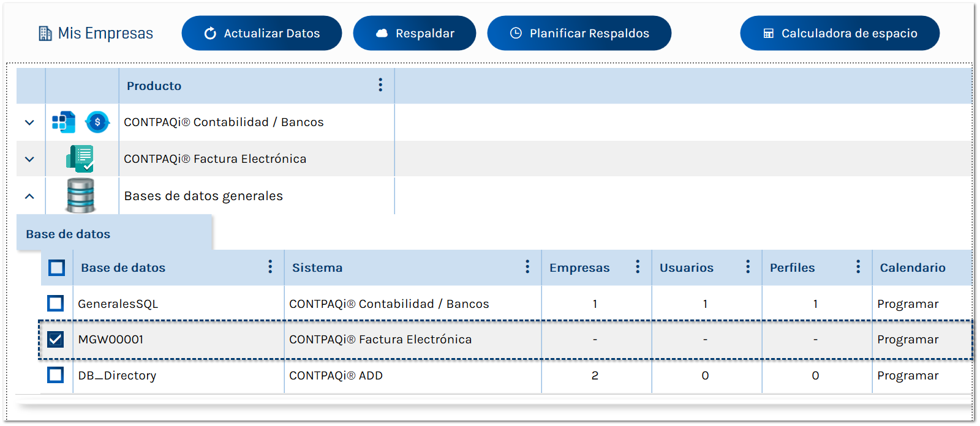The width and height of the screenshot is (980, 426).
Task: Click the blue blocks icon beside Contabilidad / Bancos
Action: (61, 122)
